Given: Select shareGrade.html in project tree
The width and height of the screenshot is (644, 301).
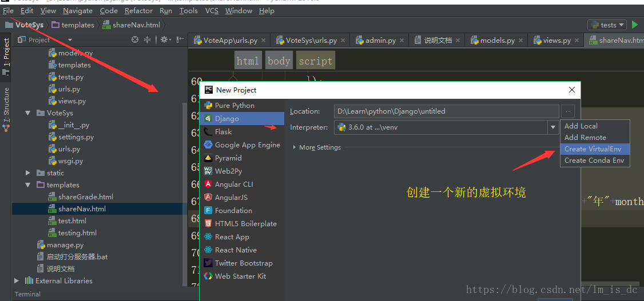Looking at the screenshot, I should coord(85,197).
